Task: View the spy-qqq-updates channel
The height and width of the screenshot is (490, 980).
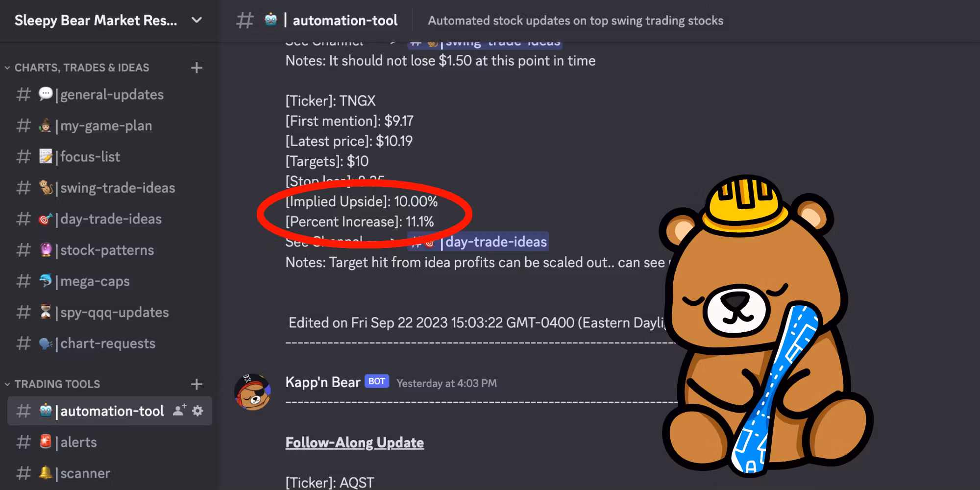Action: [x=110, y=313]
